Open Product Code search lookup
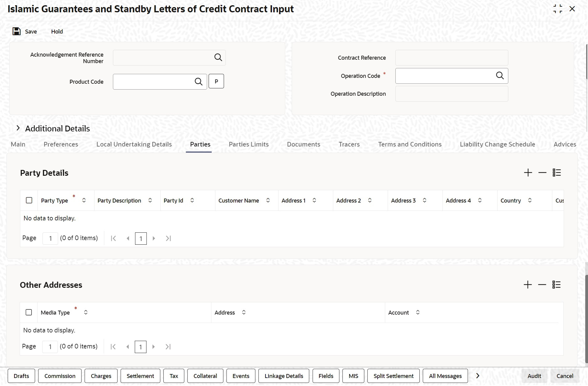Viewport: 588px width, 386px height. [x=198, y=82]
